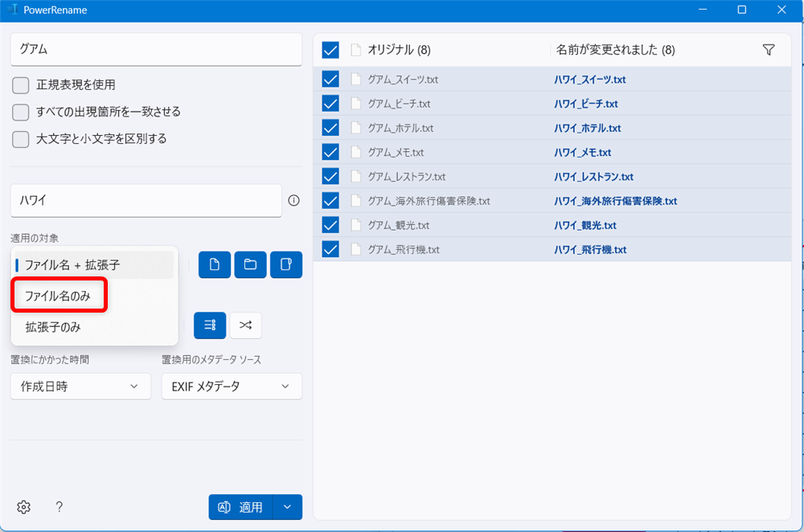This screenshot has width=804, height=532.
Task: Open PowerRename settings via the gear icon
Action: coord(23,507)
